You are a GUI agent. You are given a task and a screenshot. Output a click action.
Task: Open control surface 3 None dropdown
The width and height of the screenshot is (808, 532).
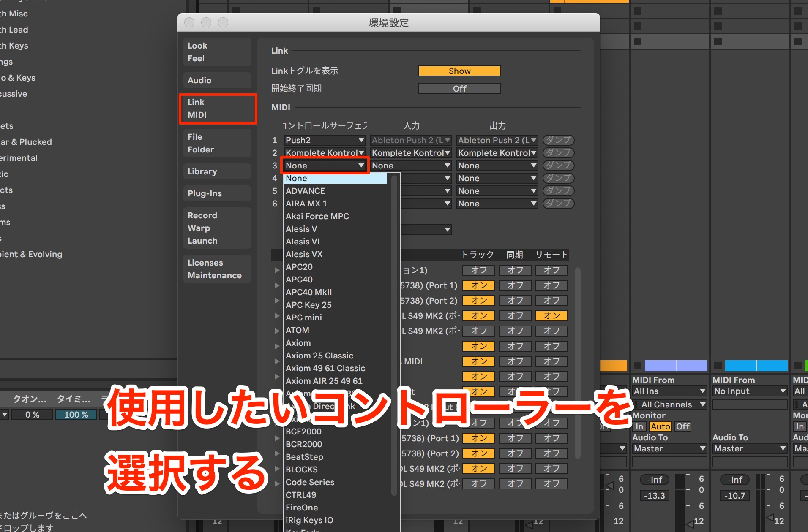[325, 166]
